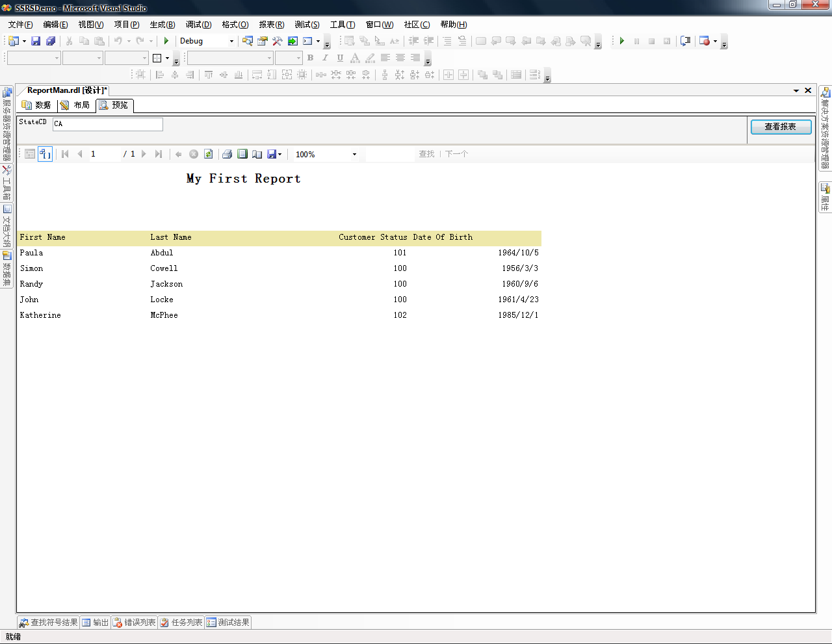Open the Solution Explorer toolbar icon
Image resolution: width=832 pixels, height=644 pixels.
pos(248,41)
